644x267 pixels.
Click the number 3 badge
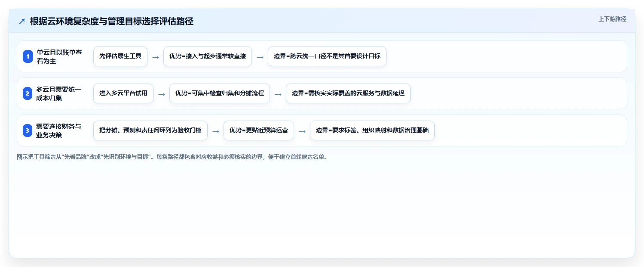pos(28,130)
